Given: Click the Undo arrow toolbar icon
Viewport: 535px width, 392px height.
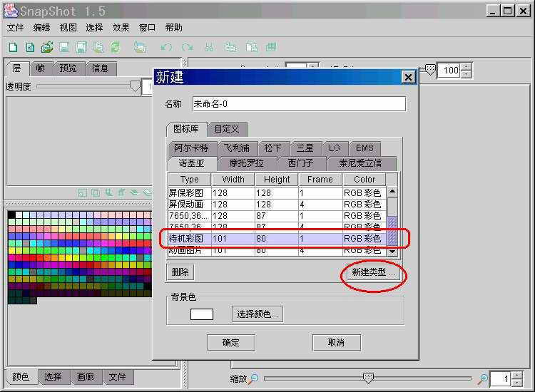Looking at the screenshot, I should click(166, 48).
